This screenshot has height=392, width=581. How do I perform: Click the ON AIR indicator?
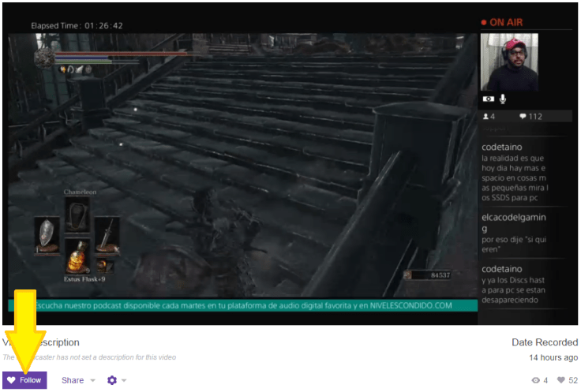pyautogui.click(x=503, y=23)
